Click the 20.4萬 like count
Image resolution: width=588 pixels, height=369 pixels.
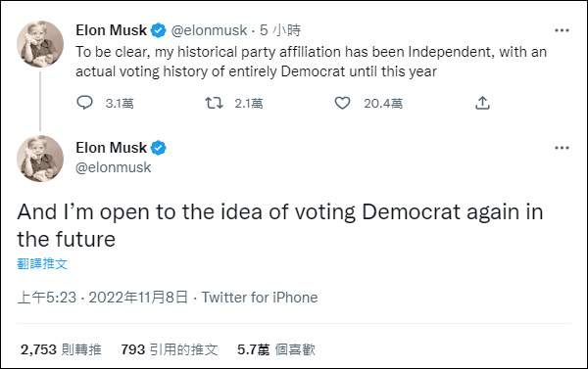point(383,104)
